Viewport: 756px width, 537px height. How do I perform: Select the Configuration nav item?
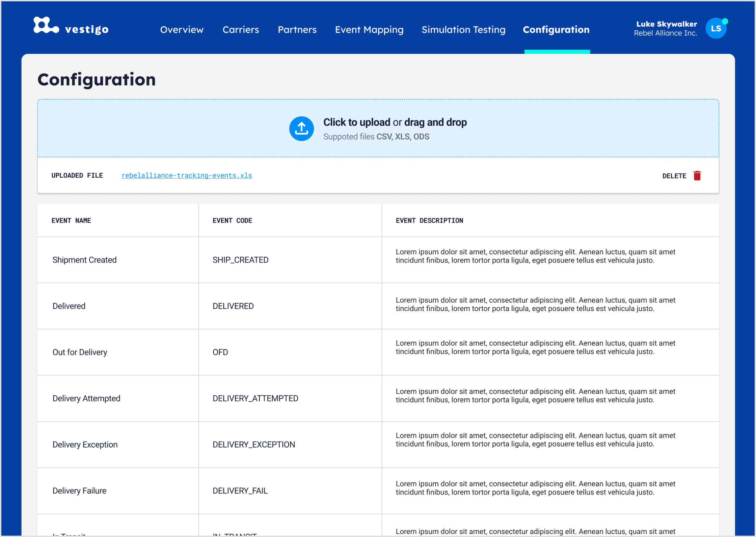556,30
